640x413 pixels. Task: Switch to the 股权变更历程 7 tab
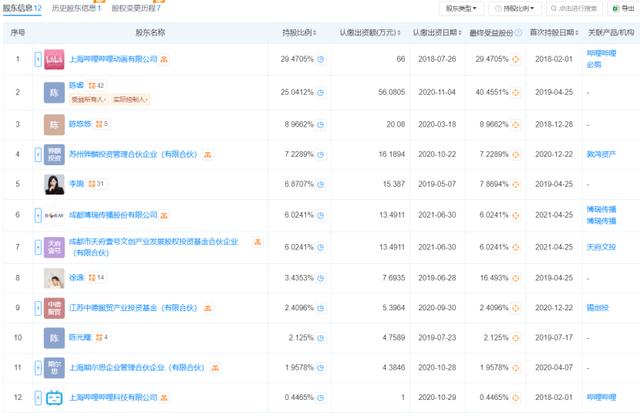pos(136,8)
